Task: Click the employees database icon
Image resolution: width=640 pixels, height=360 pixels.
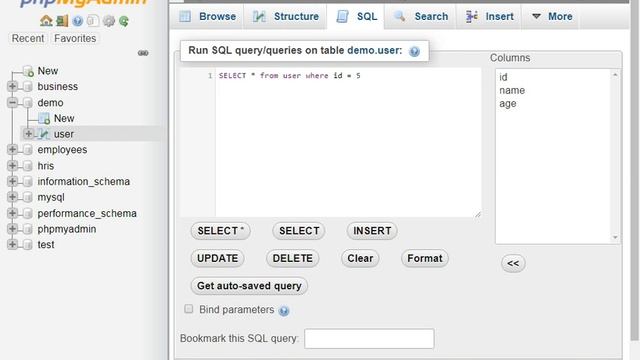Action: click(28, 150)
